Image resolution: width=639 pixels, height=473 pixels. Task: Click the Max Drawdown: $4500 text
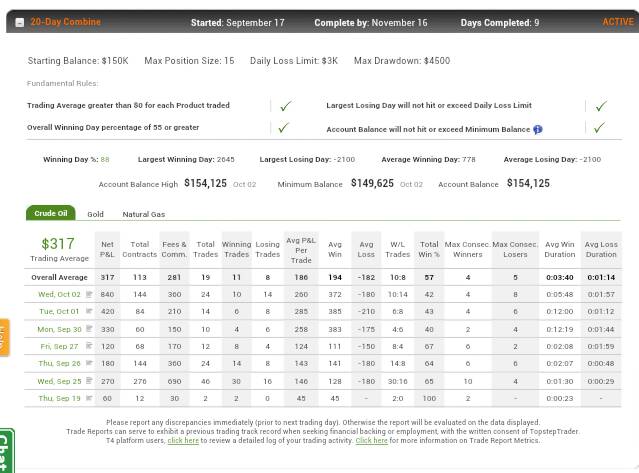pos(402,61)
